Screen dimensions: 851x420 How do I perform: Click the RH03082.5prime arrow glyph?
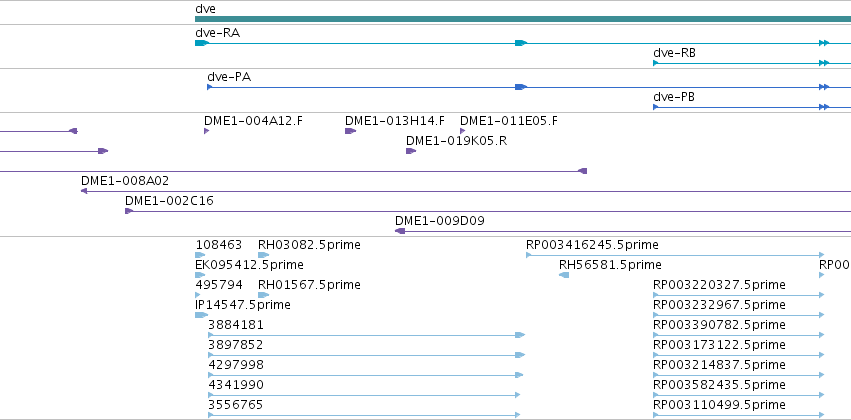(264, 254)
